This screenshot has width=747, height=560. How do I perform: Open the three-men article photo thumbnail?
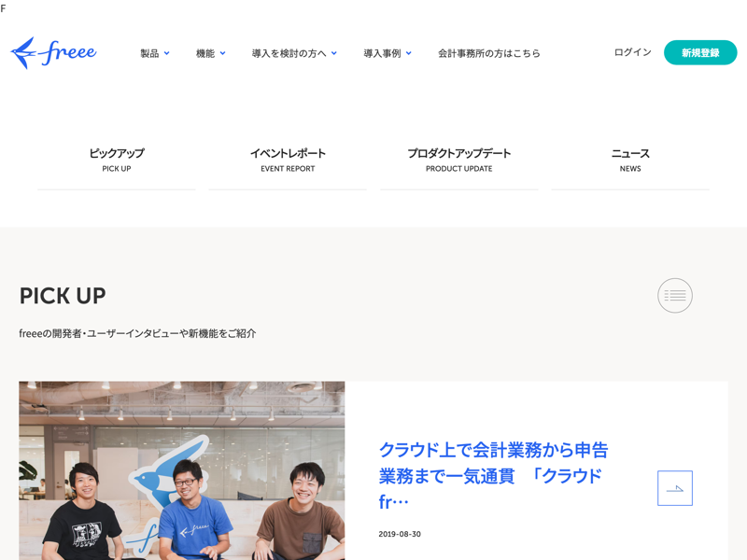point(182,470)
